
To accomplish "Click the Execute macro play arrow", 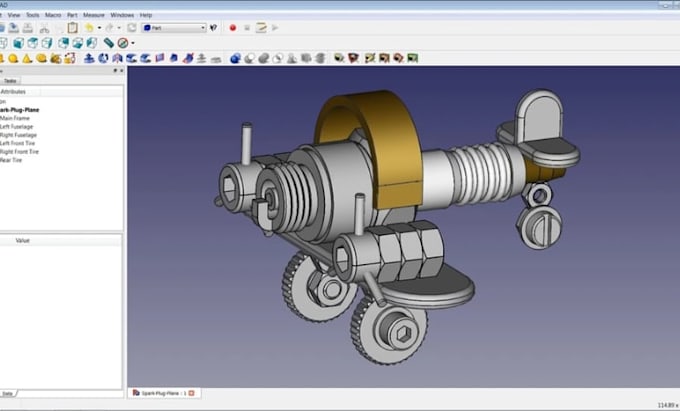I will pos(275,28).
